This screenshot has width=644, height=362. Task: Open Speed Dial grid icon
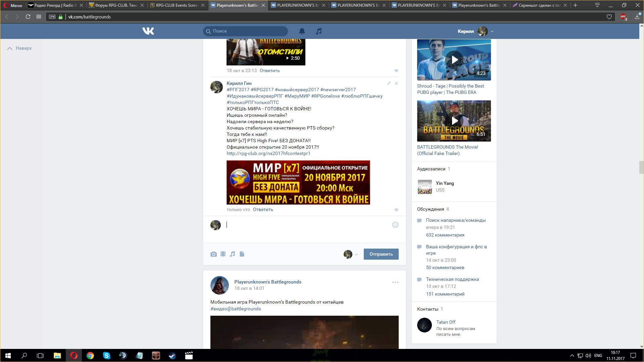click(39, 17)
